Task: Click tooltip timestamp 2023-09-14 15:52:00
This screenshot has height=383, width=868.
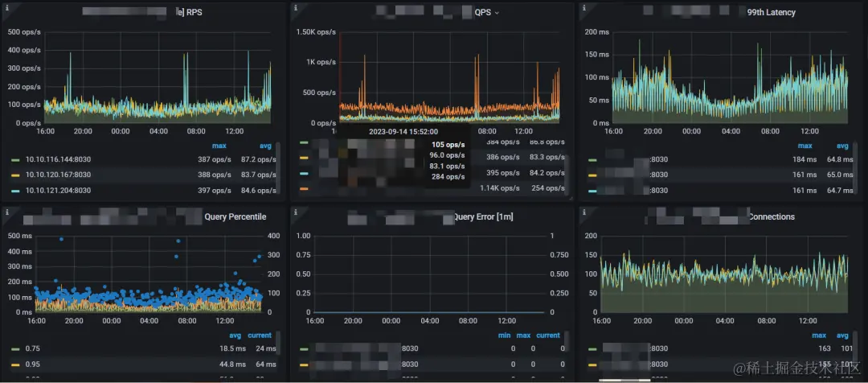Action: point(403,132)
